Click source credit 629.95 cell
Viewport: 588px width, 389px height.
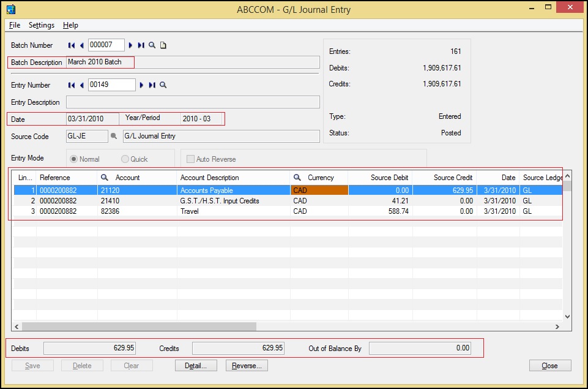444,191
